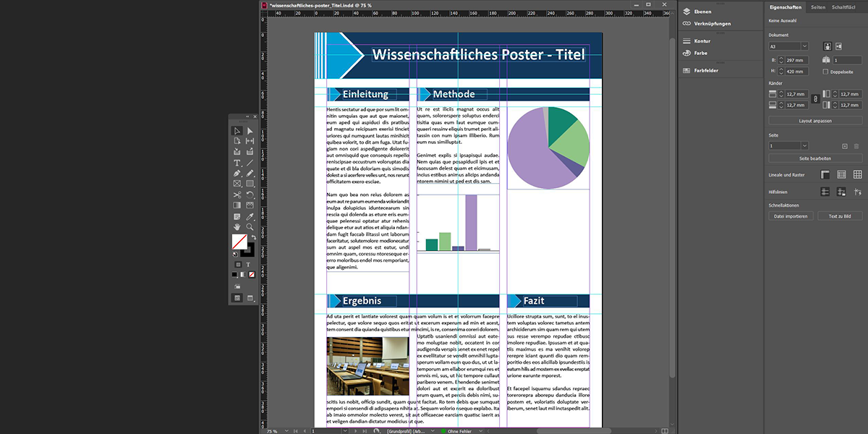Activate the Hand tool

point(237,227)
